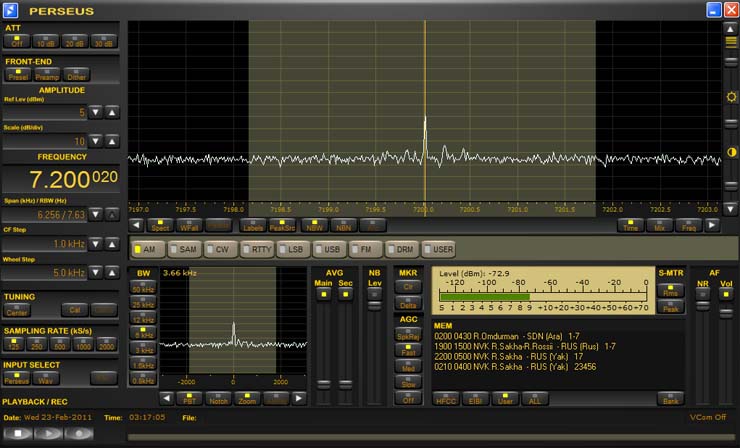This screenshot has width=740, height=448.
Task: Set bandwidth to 50 kHz
Action: pyautogui.click(x=143, y=287)
